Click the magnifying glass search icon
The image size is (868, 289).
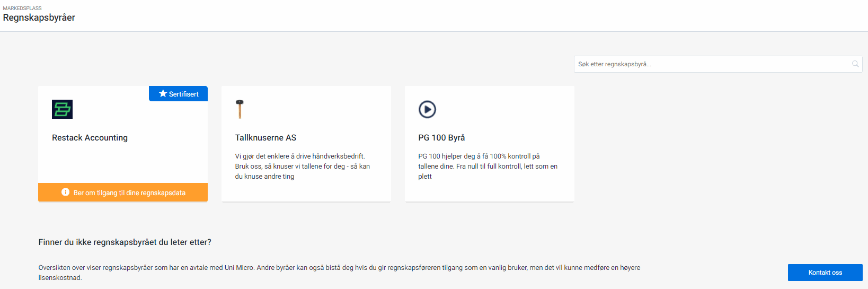point(855,64)
